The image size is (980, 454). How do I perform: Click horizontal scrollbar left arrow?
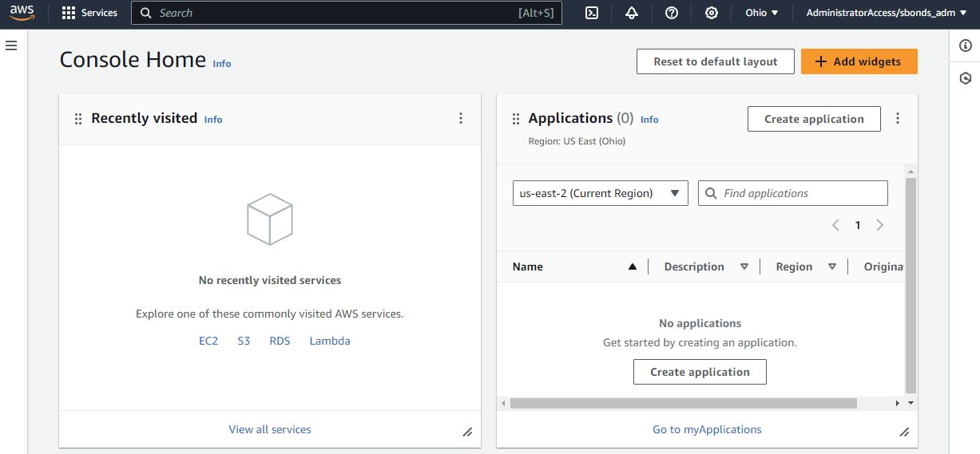(503, 404)
